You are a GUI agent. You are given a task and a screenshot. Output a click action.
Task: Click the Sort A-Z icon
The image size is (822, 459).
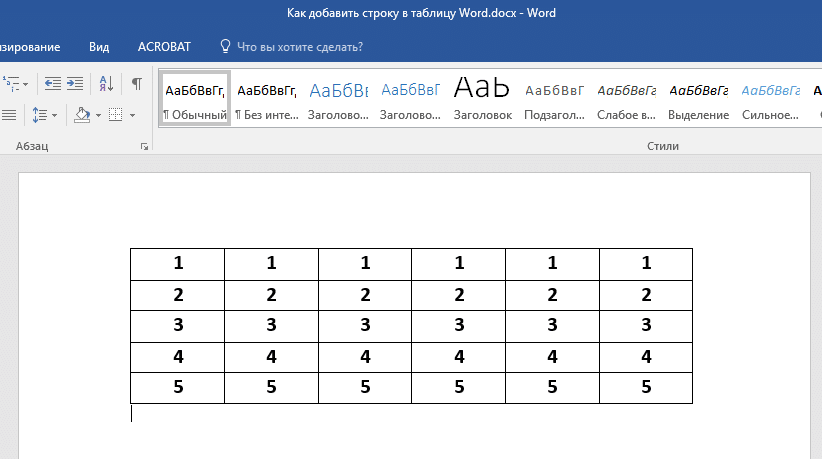(x=106, y=83)
